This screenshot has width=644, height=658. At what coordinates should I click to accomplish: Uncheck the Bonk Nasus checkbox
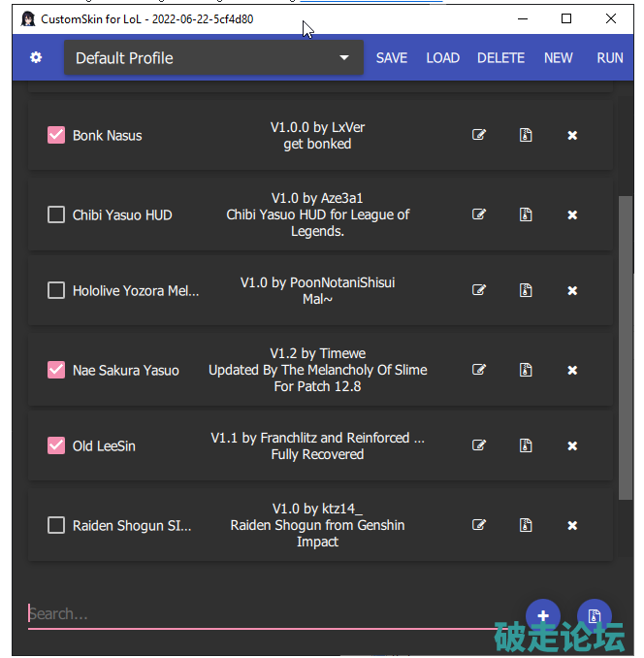[x=56, y=135]
